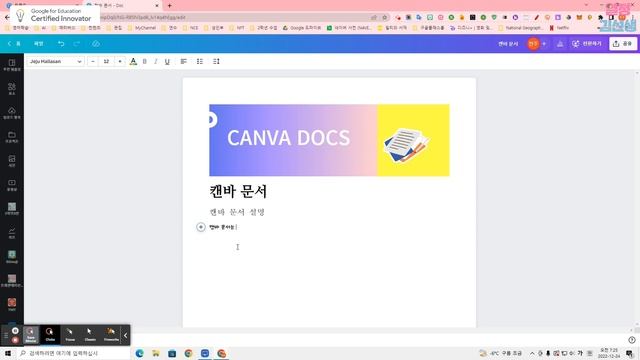The image size is (640, 360).
Task: Select the Classic cursor effect
Action: (x=90, y=335)
